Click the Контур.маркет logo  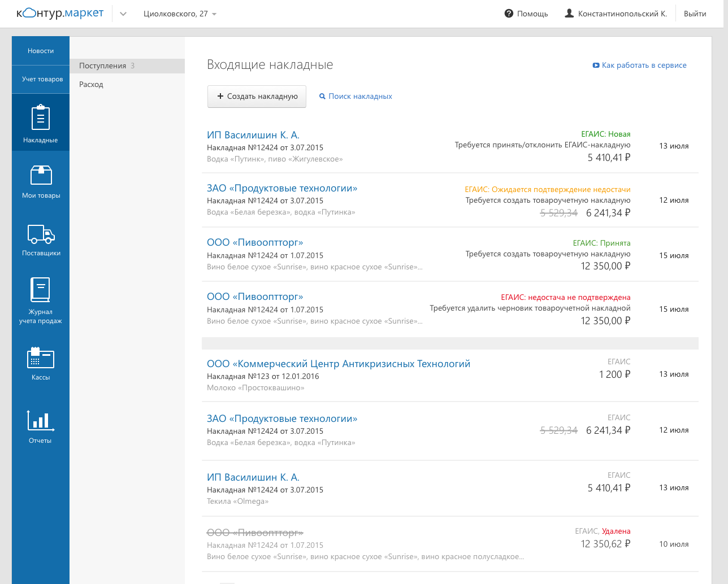click(x=60, y=14)
